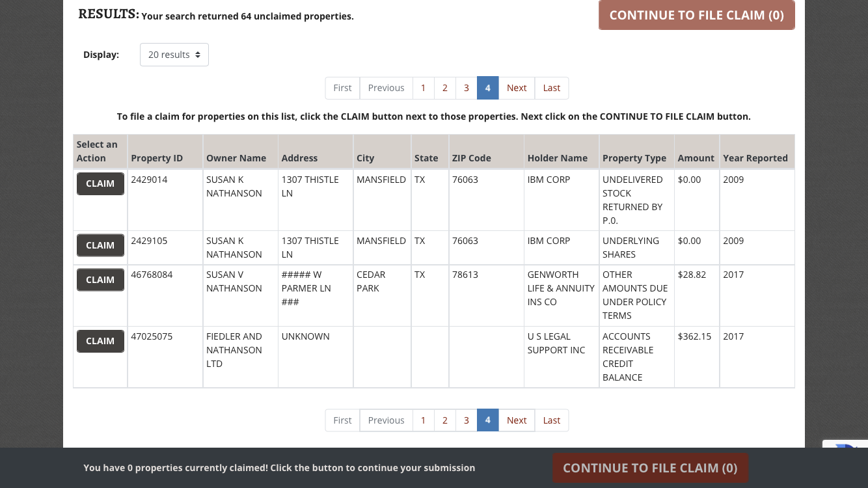Click the UNDERLYING SHARES property type

coord(631,247)
